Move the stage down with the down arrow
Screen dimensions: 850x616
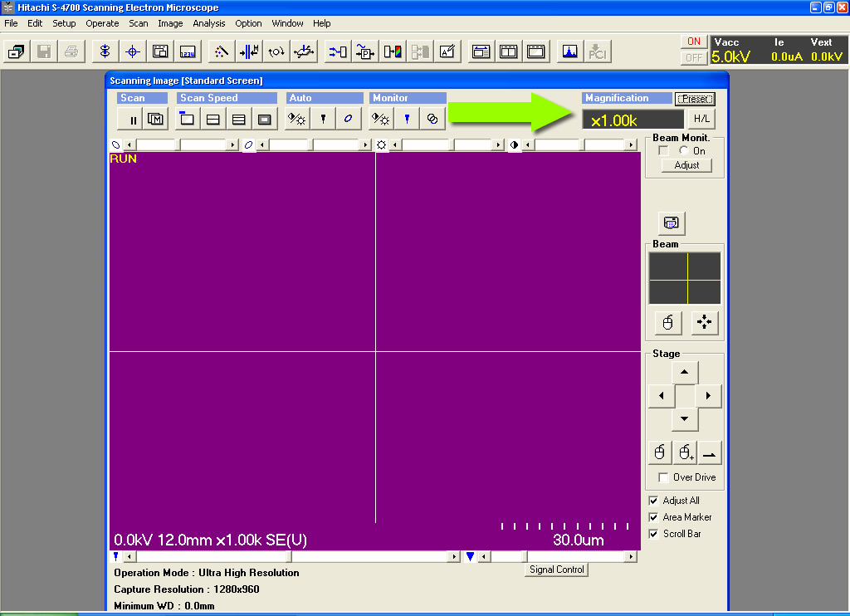coord(685,418)
